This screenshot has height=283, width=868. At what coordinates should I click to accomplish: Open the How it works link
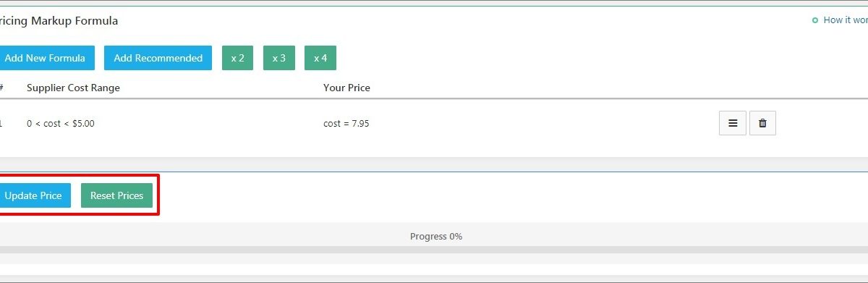[x=845, y=20]
